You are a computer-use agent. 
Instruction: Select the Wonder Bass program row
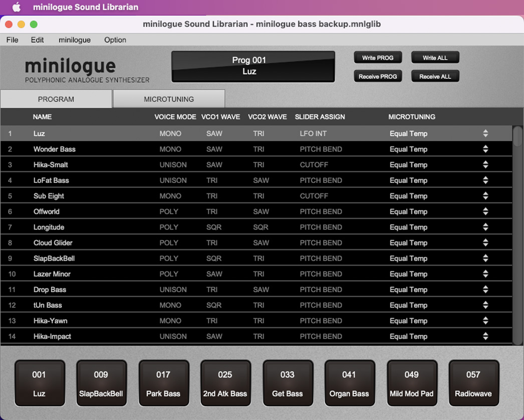pyautogui.click(x=256, y=149)
